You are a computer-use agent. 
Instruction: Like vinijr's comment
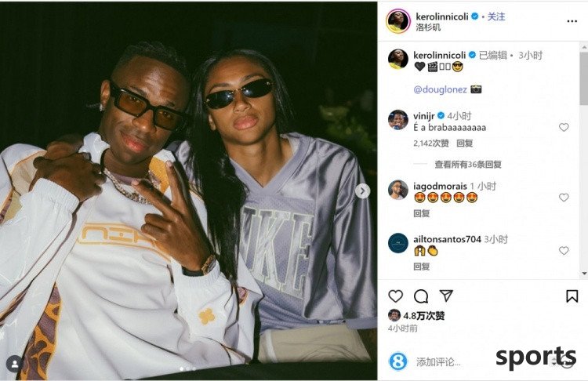pos(564,128)
